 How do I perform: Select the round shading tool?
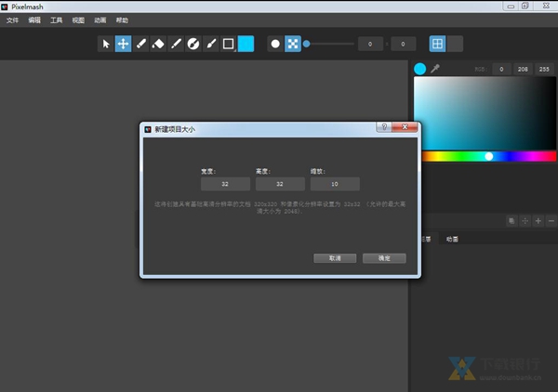(193, 44)
